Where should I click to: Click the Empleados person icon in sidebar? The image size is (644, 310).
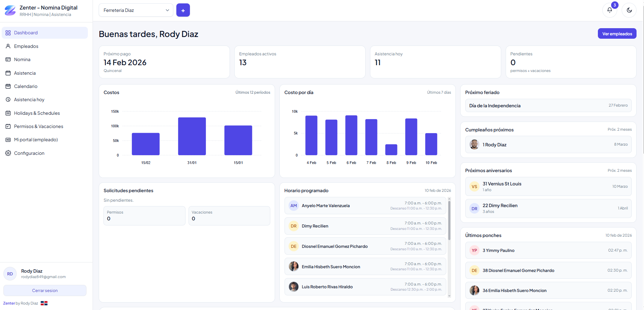8,46
